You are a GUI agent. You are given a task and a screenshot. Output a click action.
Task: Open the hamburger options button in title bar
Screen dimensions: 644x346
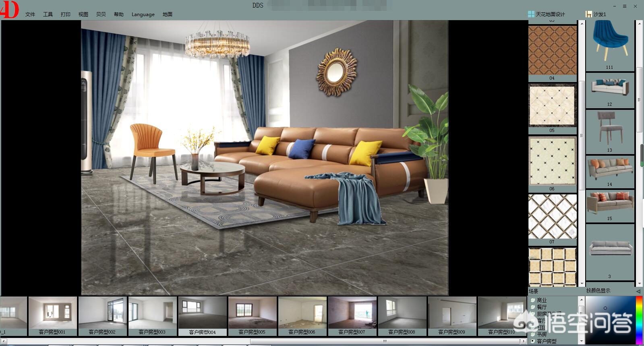[x=625, y=6]
